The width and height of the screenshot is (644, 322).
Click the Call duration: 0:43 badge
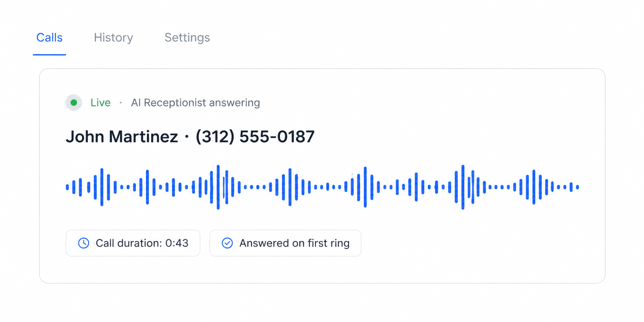133,243
